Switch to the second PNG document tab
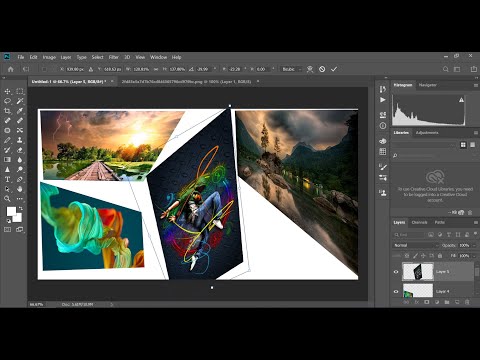 [x=186, y=81]
